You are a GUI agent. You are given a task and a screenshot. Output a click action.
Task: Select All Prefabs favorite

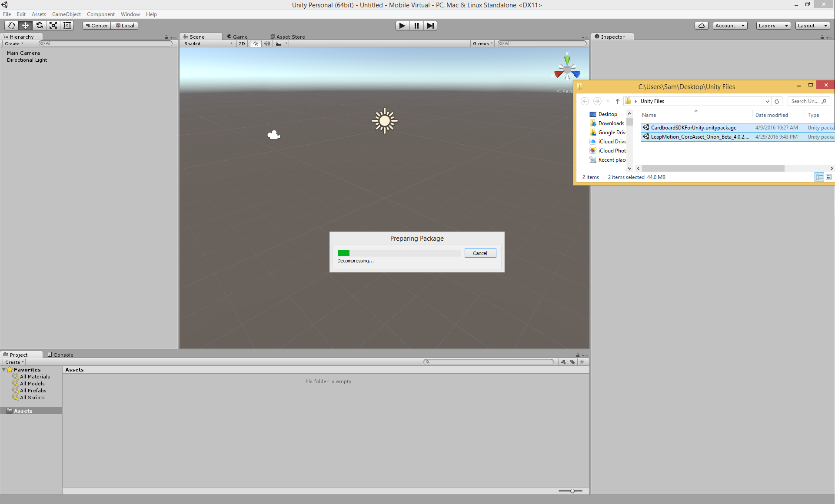pos(33,391)
